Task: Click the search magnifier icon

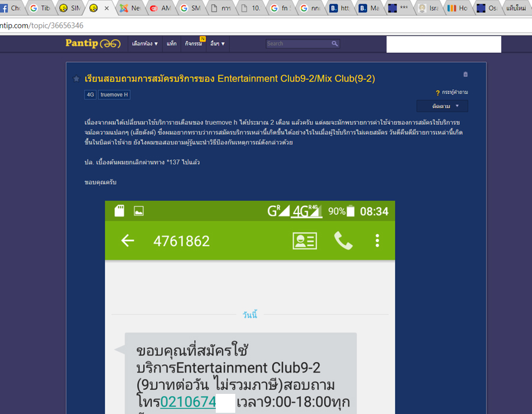Action: [x=335, y=44]
